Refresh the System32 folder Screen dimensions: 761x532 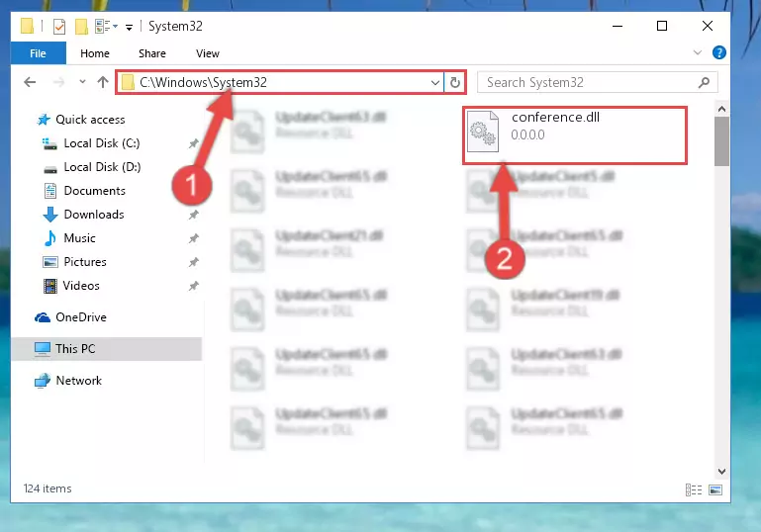455,82
